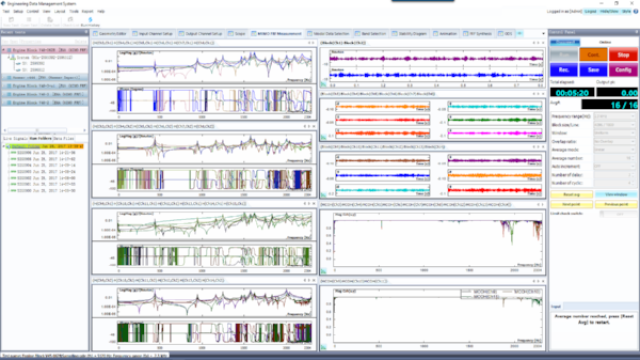
Task: Click the Engine Block test icon in list
Action: tap(9, 50)
